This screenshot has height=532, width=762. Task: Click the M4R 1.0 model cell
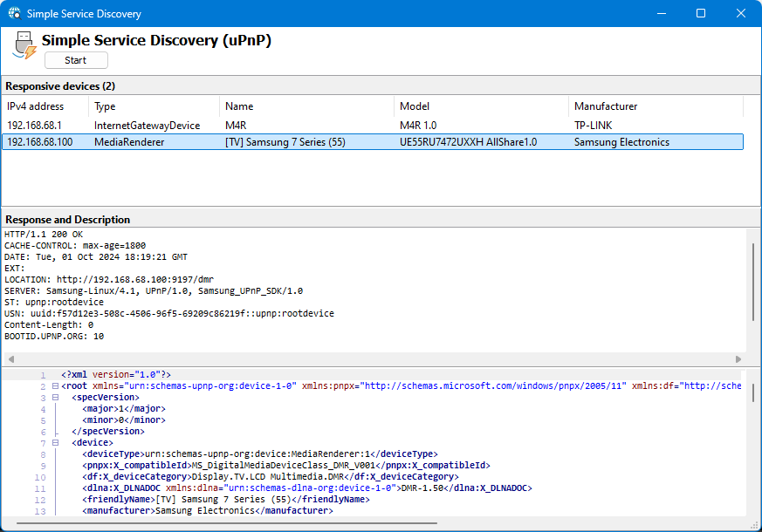tap(418, 126)
